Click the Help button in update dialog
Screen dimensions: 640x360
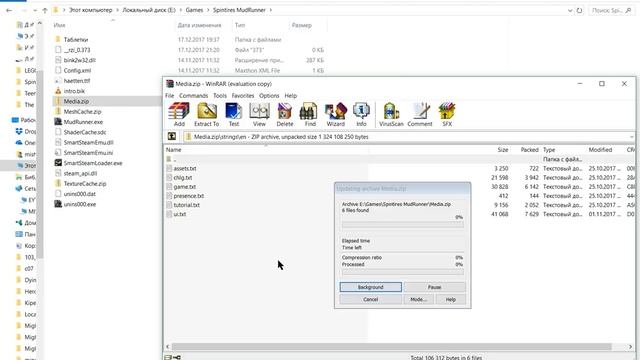[451, 299]
